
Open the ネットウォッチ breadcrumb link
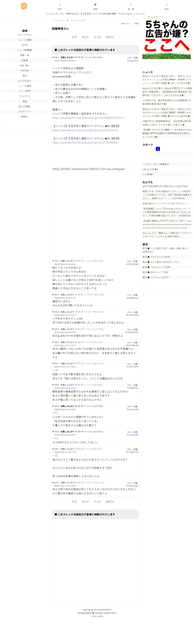tap(78, 20)
